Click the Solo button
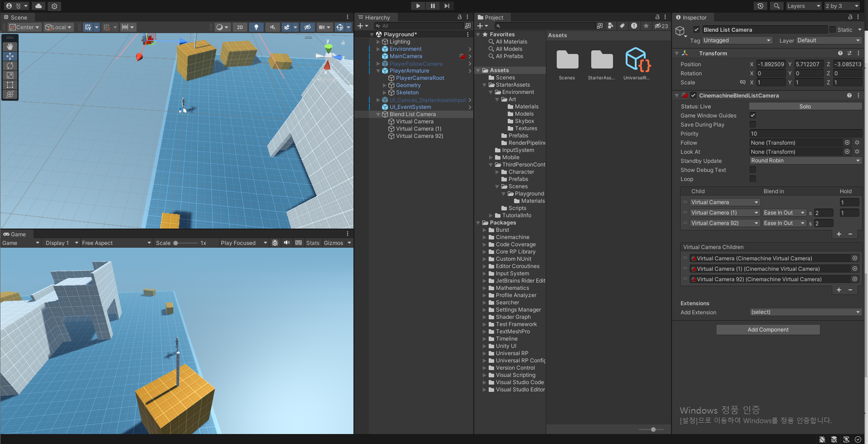Viewport: 868px width, 444px height. (805, 106)
